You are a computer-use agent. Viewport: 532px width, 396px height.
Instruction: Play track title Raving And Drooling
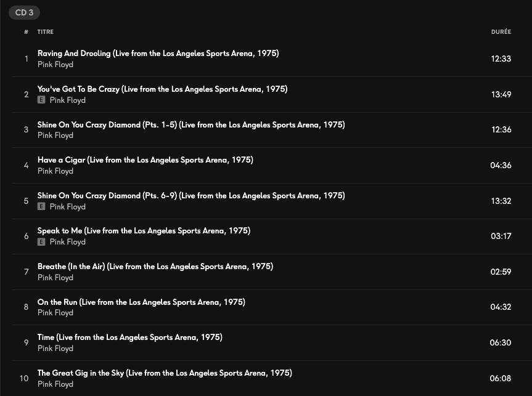point(158,54)
